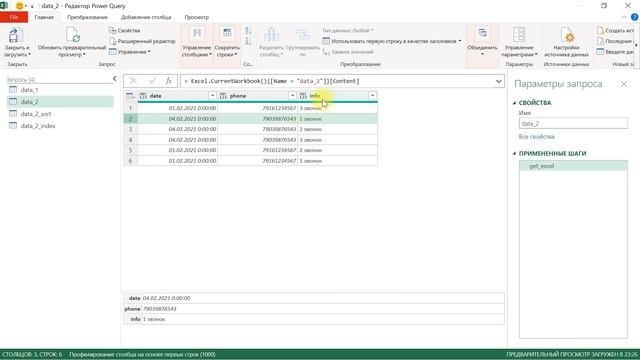Switch to Главная tab
The width and height of the screenshot is (640, 360).
(44, 17)
